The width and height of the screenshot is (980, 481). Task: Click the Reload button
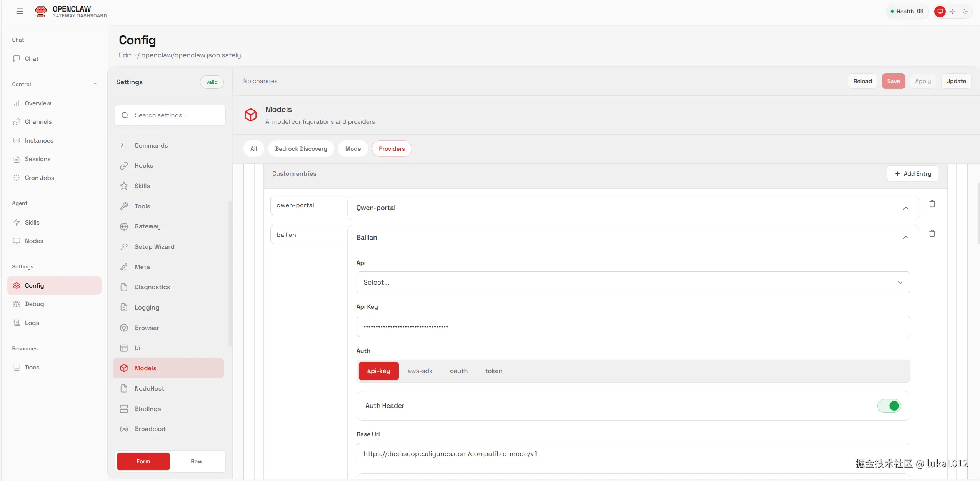coord(862,81)
